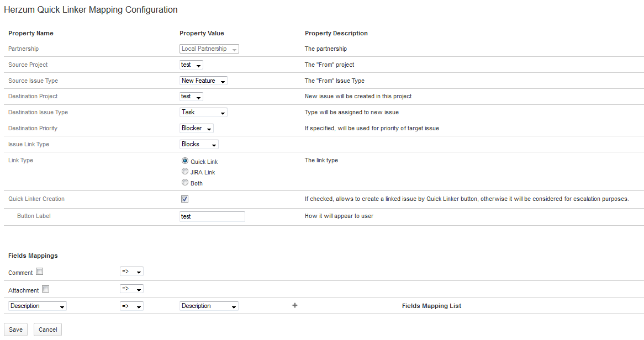The image size is (644, 340).
Task: Open the Local Partnership dropdown
Action: (x=209, y=49)
